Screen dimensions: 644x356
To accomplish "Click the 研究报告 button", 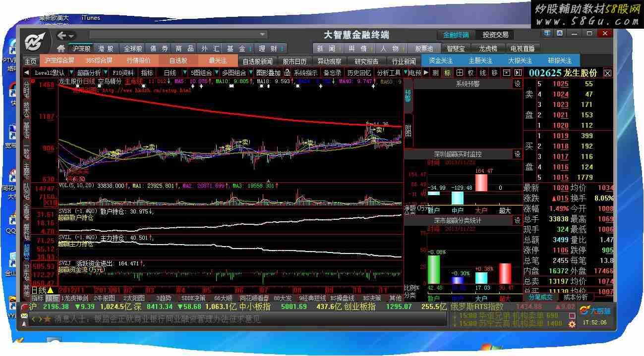I will point(366,61).
